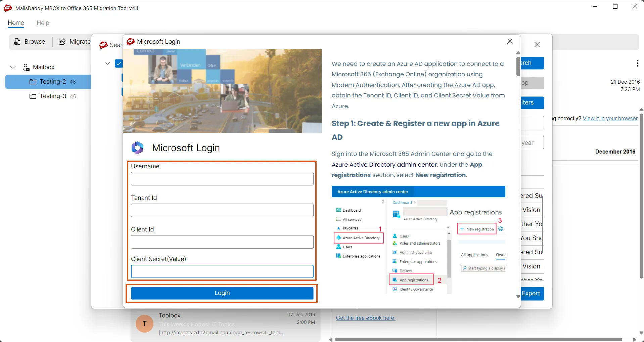Close the Microsoft Login dialog
The image size is (644, 342).
point(510,41)
